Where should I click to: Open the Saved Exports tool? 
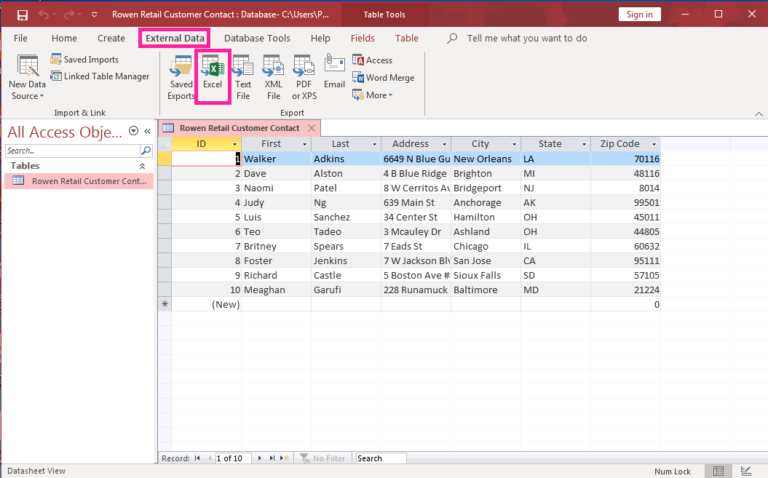[181, 77]
